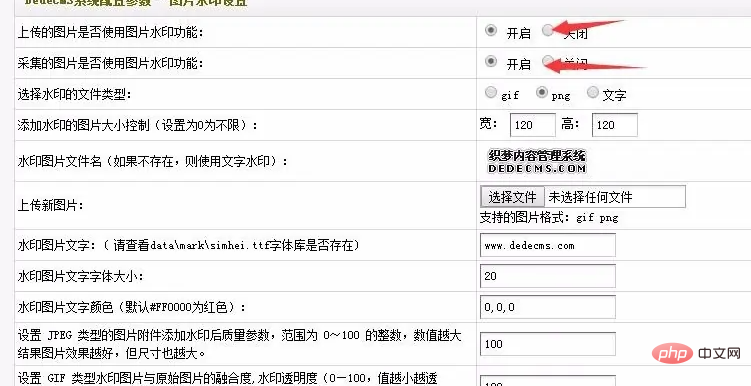Focus the watermark font size field 20
Image resolution: width=751 pixels, height=386 pixels.
click(x=548, y=276)
